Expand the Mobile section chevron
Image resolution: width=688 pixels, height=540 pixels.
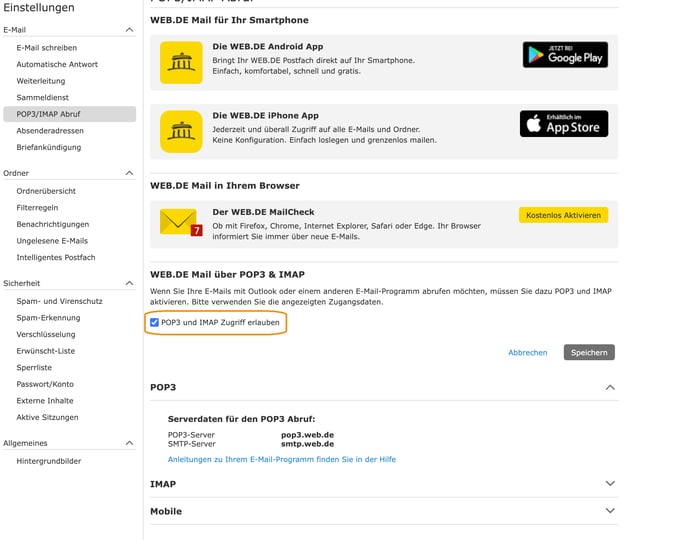[x=610, y=511]
